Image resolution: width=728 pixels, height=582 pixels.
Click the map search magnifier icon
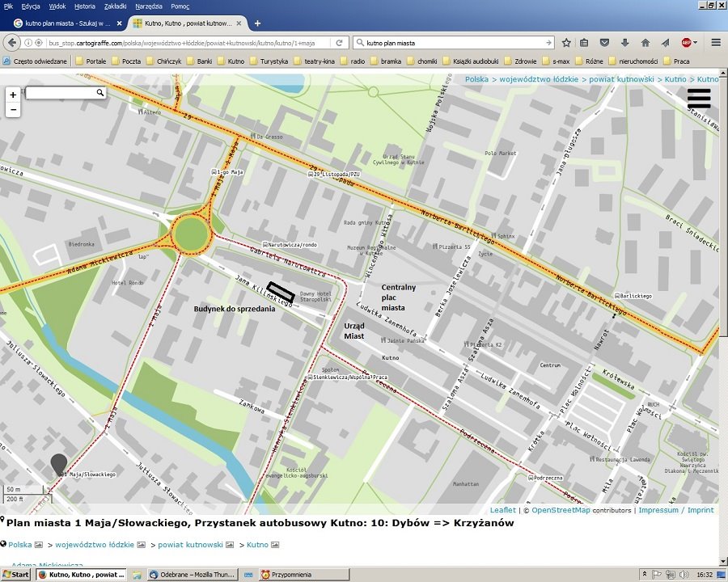tap(100, 94)
